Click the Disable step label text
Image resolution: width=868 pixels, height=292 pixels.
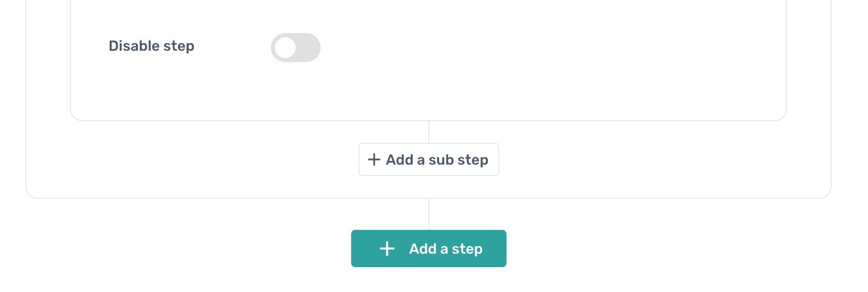click(151, 46)
